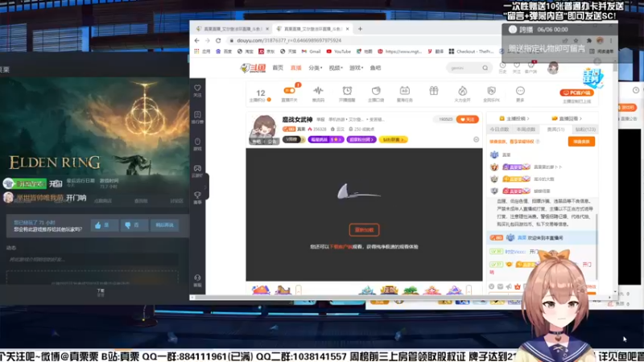Select the 直播 nav item on Douyu

[x=295, y=68]
